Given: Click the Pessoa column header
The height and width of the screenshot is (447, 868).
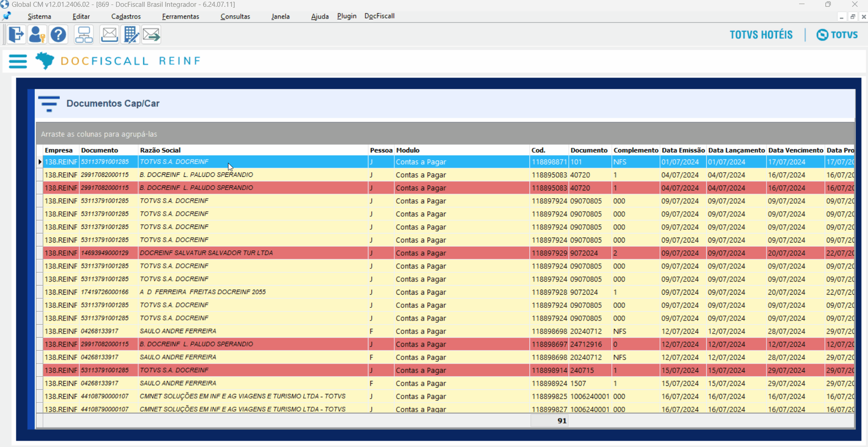Looking at the screenshot, I should (381, 150).
